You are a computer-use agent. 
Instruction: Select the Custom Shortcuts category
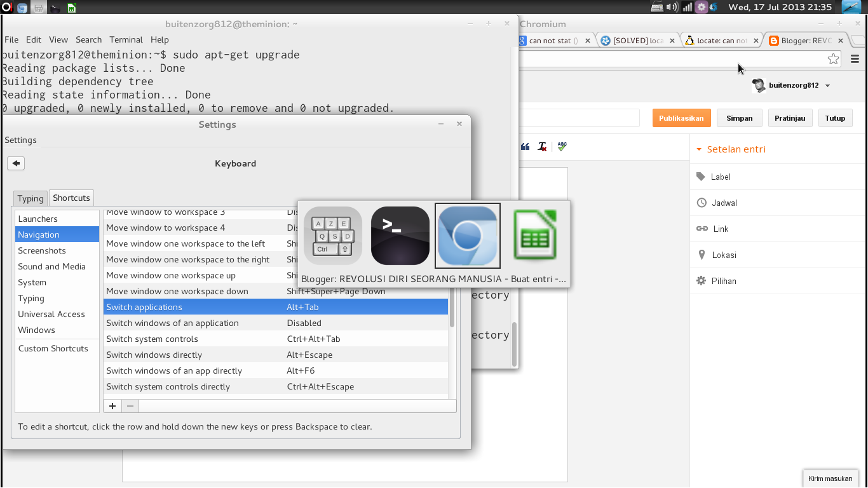point(57,348)
